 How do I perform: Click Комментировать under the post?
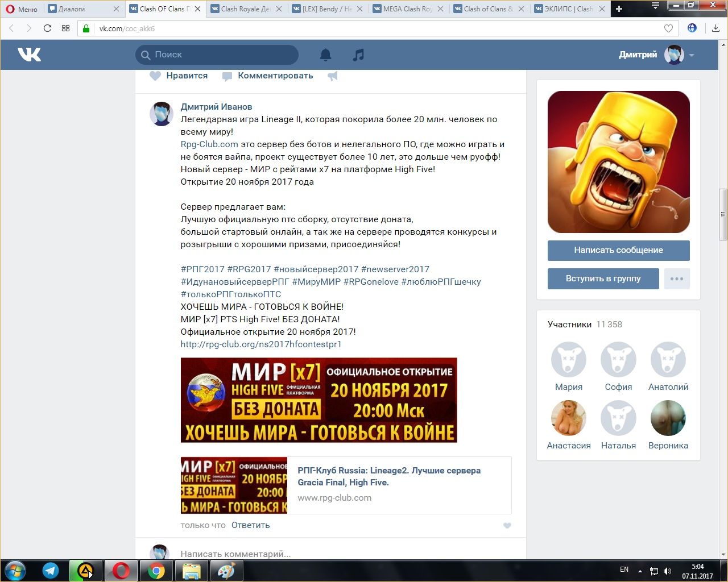pyautogui.click(x=267, y=76)
